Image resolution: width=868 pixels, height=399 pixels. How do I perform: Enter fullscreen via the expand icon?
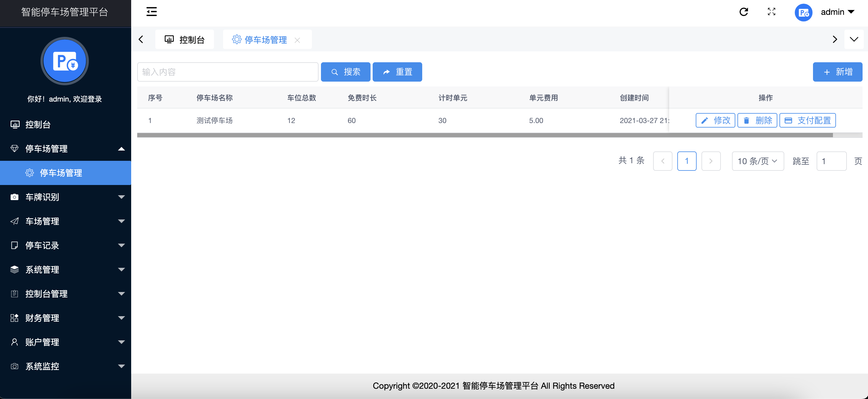[771, 12]
